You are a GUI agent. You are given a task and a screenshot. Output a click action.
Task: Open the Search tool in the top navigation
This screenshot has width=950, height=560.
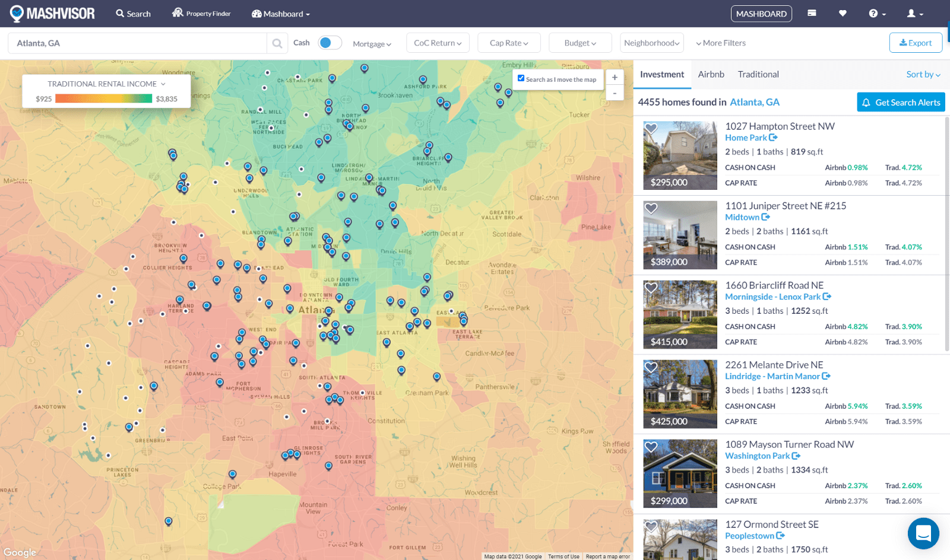(133, 13)
